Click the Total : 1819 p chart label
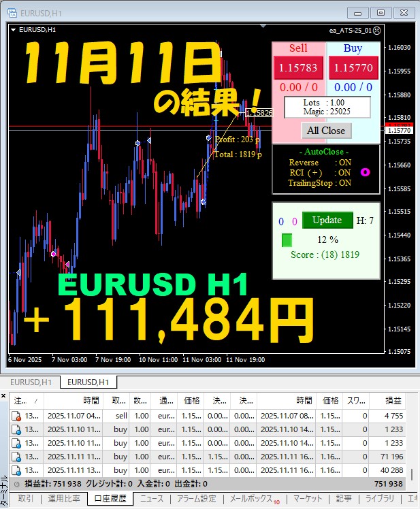The height and width of the screenshot is (509, 420). [238, 154]
